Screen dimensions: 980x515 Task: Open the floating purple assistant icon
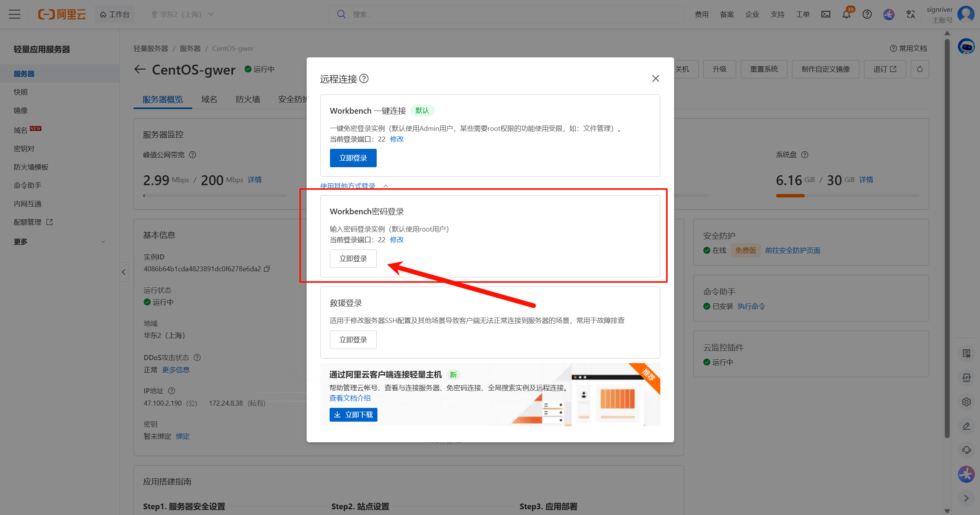966,474
